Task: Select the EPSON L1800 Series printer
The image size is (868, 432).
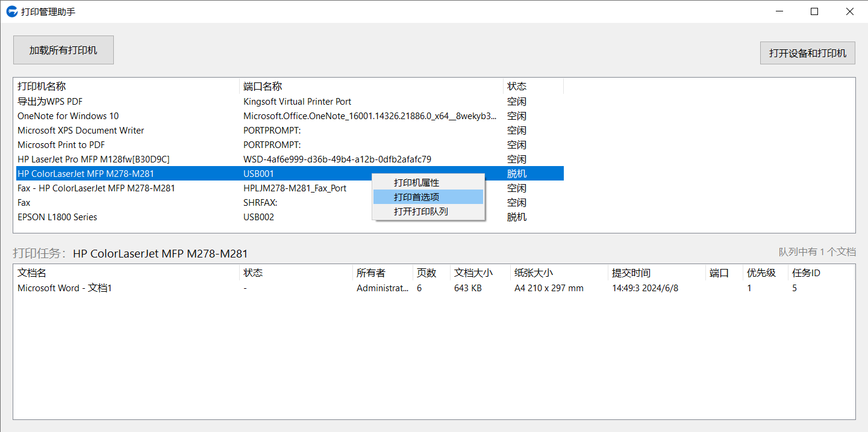Action: [289, 217]
